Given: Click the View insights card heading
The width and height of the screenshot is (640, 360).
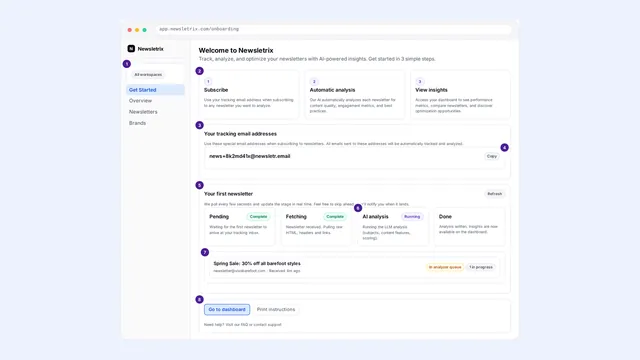Looking at the screenshot, I should pos(431,90).
